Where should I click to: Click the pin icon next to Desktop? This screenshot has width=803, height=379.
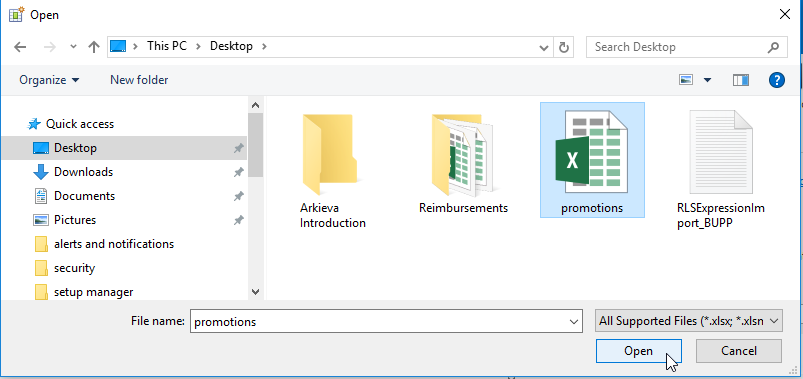(x=238, y=149)
